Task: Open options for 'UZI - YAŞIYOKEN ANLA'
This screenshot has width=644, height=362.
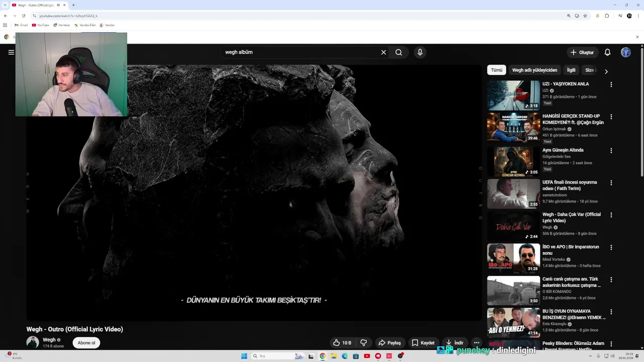Action: click(x=611, y=84)
